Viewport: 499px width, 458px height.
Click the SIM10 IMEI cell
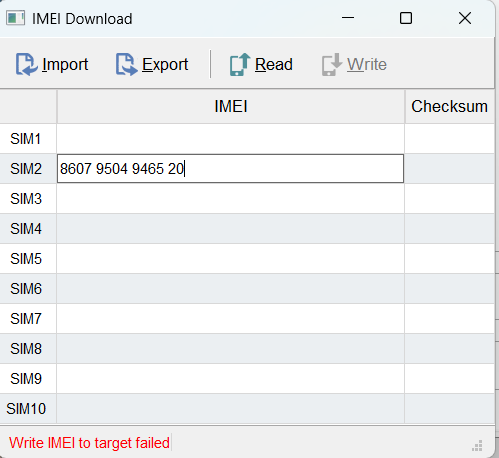point(231,409)
